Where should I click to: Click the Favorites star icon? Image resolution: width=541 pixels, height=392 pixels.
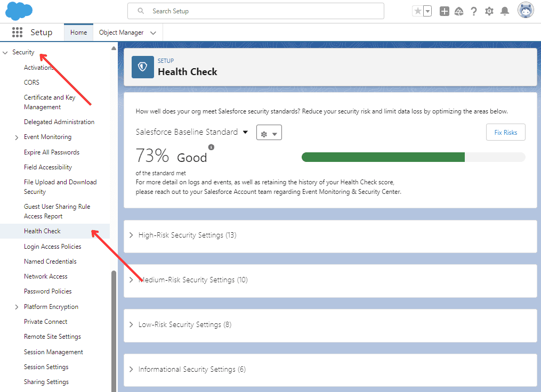(417, 11)
